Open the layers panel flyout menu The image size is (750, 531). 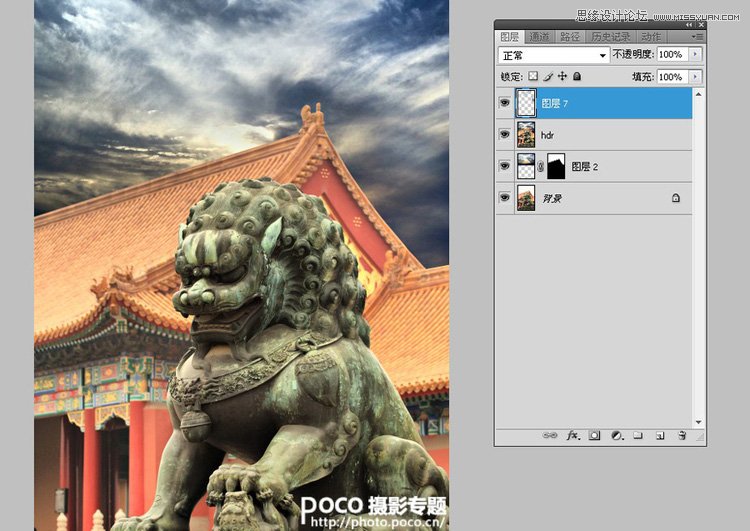(697, 36)
